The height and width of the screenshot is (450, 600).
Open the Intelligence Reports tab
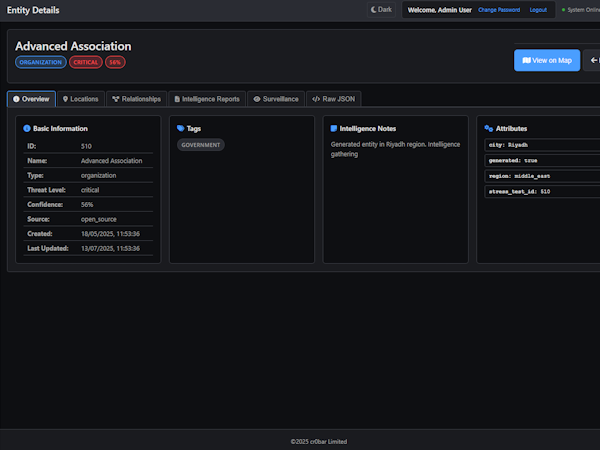[x=207, y=99]
